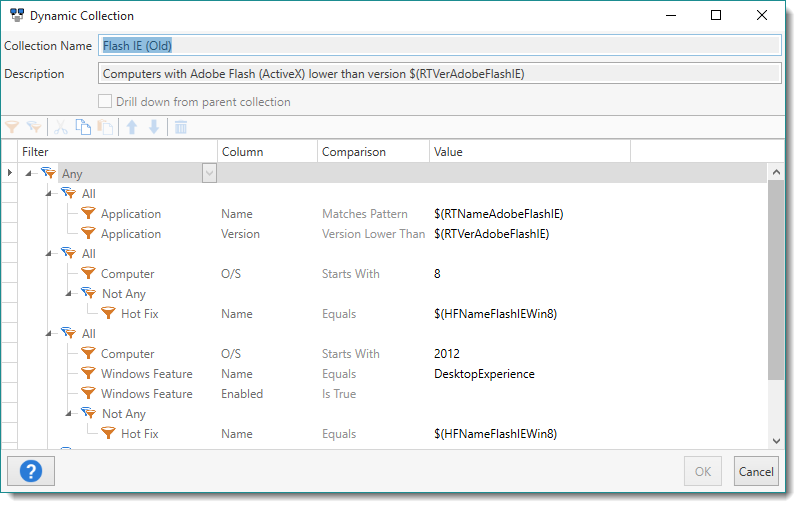This screenshot has height=508, width=801.
Task: Click the Copy icon in filter toolbar
Action: pyautogui.click(x=83, y=127)
